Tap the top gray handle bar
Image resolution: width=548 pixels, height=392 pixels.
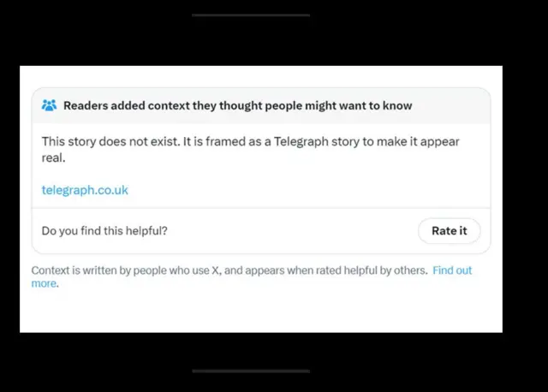[x=251, y=15]
